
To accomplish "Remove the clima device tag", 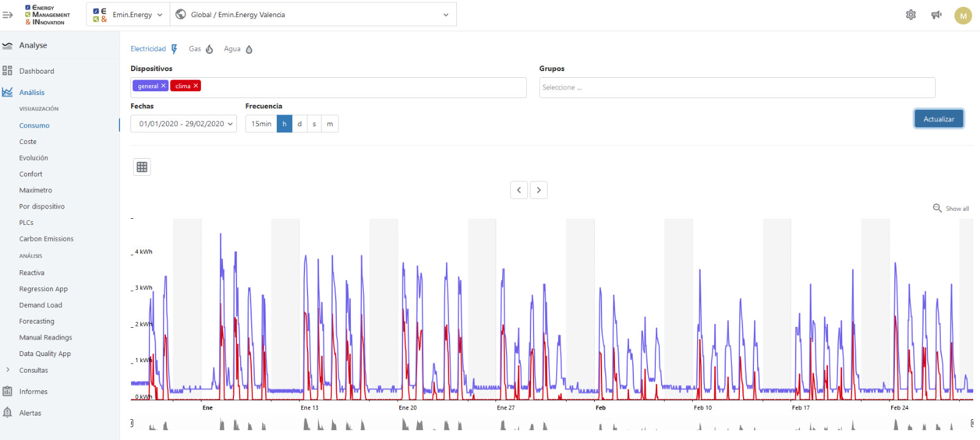I will 196,86.
